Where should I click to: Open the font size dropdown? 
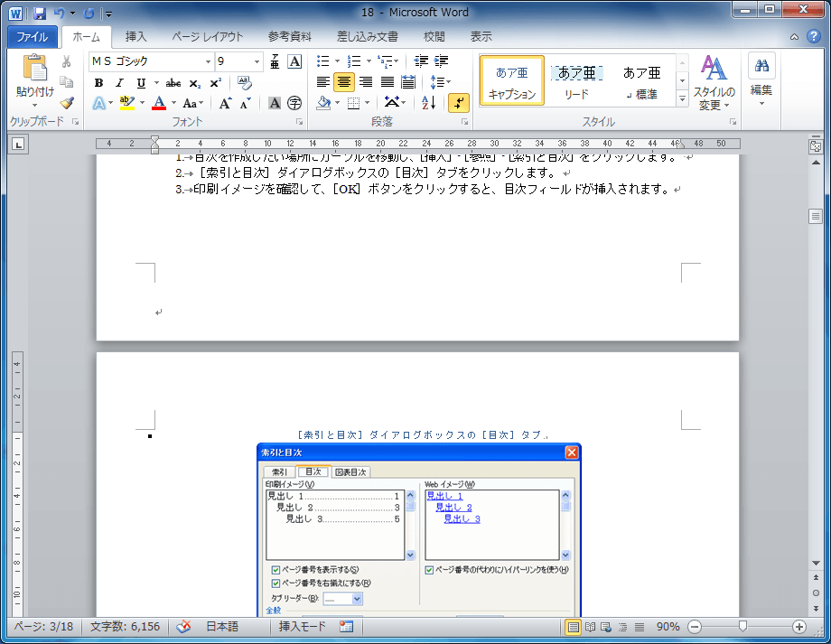(x=257, y=61)
